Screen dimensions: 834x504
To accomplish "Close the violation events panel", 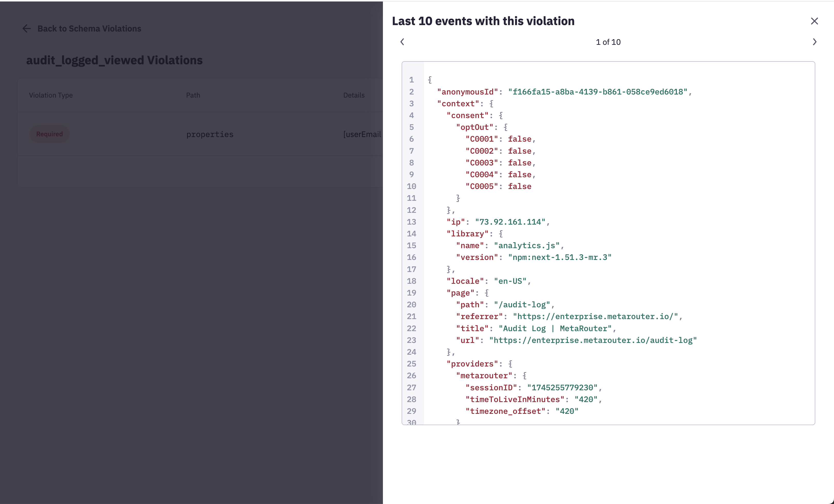I will click(814, 21).
